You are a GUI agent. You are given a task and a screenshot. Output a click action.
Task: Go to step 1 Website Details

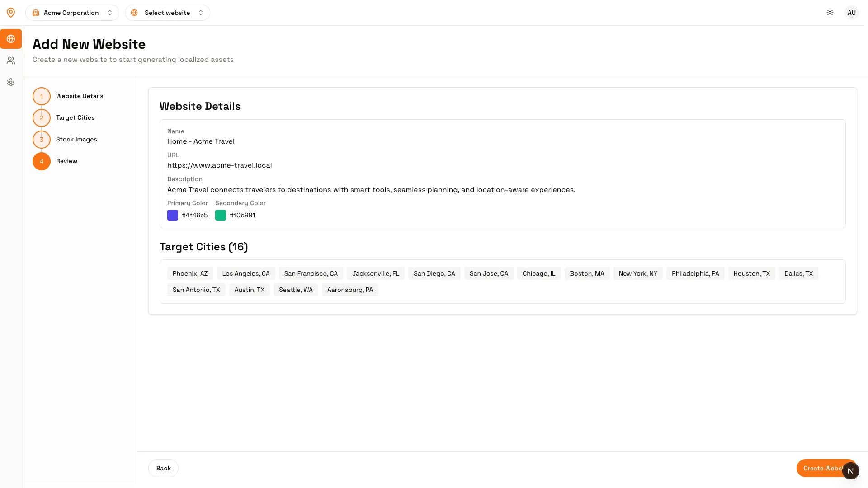(42, 96)
